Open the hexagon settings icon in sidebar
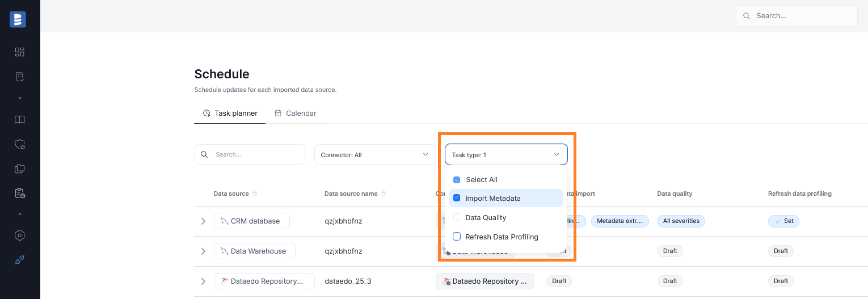The width and height of the screenshot is (868, 299). 20,235
